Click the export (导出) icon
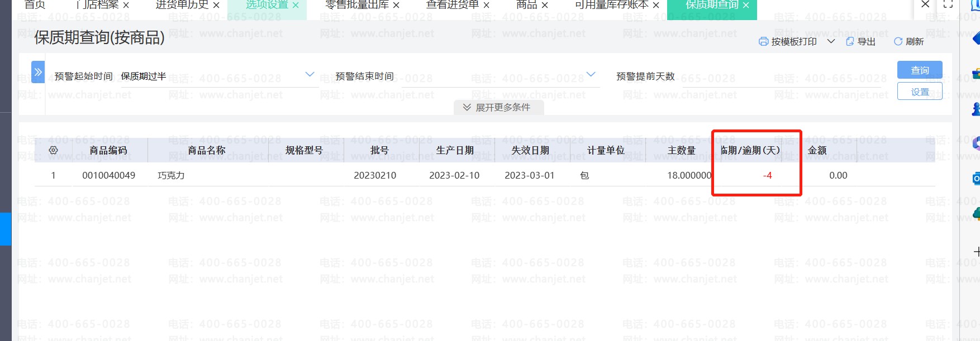980x341 pixels. (850, 41)
